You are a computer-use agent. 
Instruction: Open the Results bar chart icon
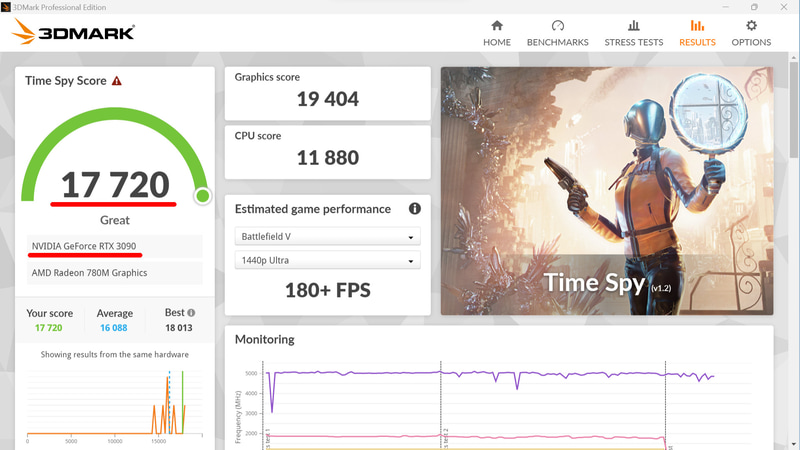pyautogui.click(x=697, y=26)
